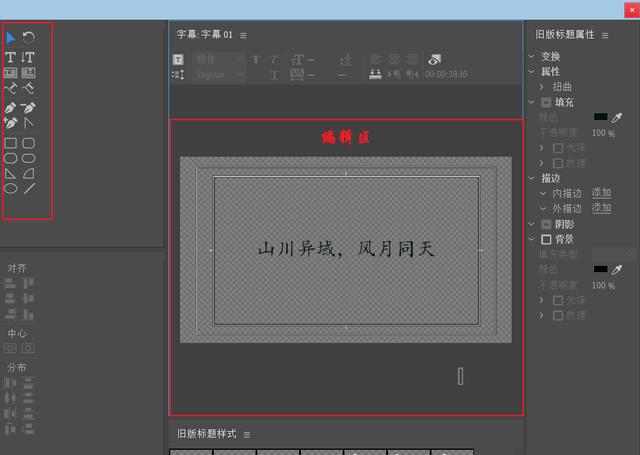The image size is (640, 455).
Task: Select the Vertical Type tool
Action: click(28, 57)
